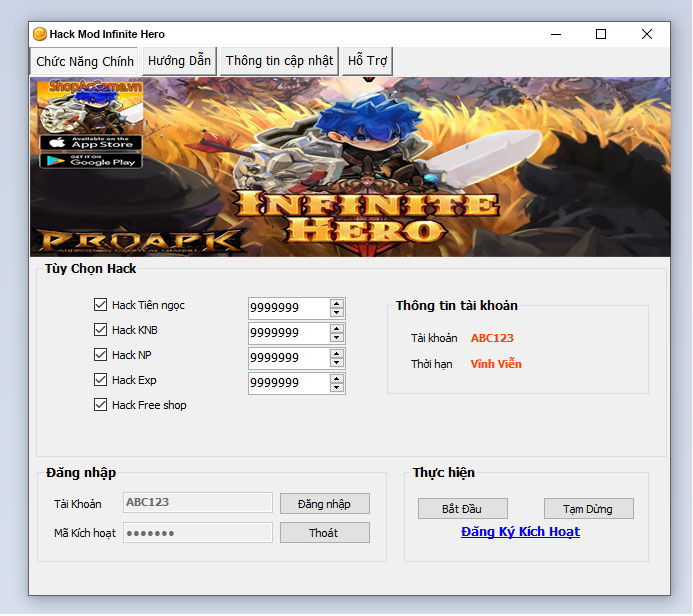Image resolution: width=693 pixels, height=616 pixels.
Task: Increase the Hack NP value with up arrow
Action: coord(336,354)
